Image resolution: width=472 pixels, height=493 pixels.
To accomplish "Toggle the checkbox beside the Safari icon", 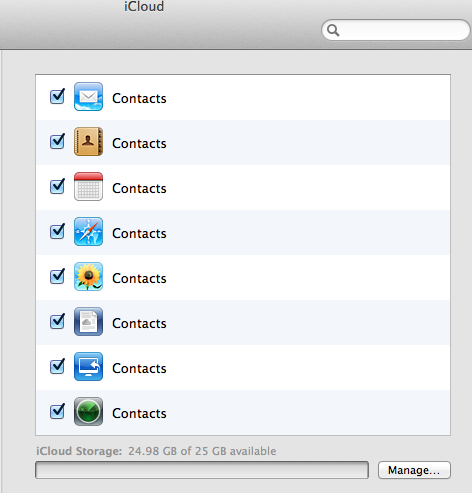I will pyautogui.click(x=57, y=231).
